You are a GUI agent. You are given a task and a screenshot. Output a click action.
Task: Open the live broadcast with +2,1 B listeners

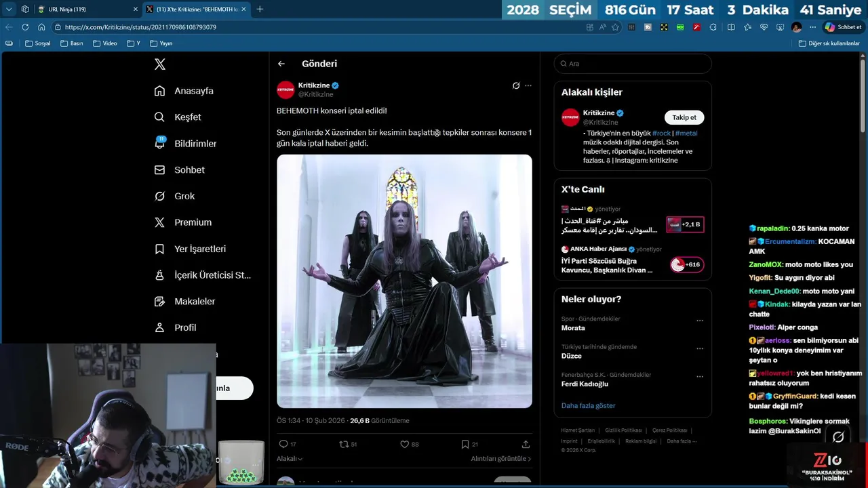pos(632,220)
